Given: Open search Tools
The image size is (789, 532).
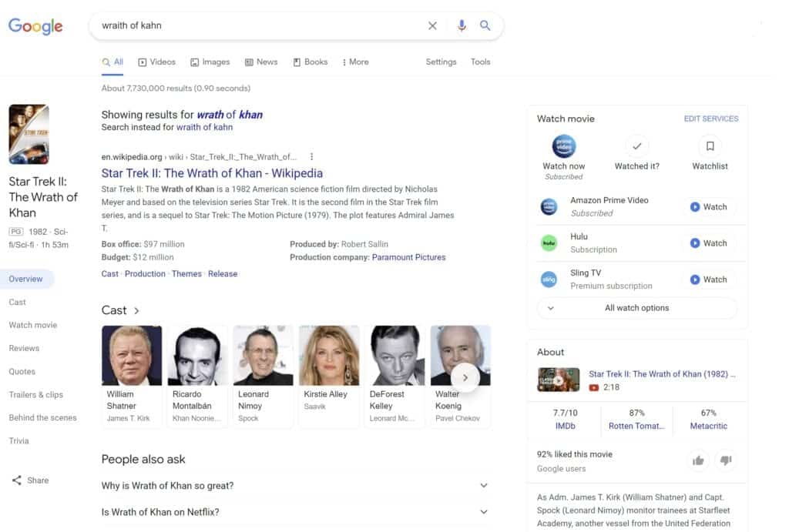Looking at the screenshot, I should [x=481, y=62].
